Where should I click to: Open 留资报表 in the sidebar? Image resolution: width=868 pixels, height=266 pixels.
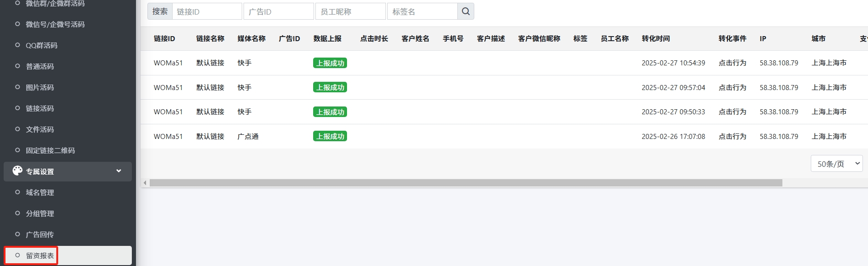point(40,255)
